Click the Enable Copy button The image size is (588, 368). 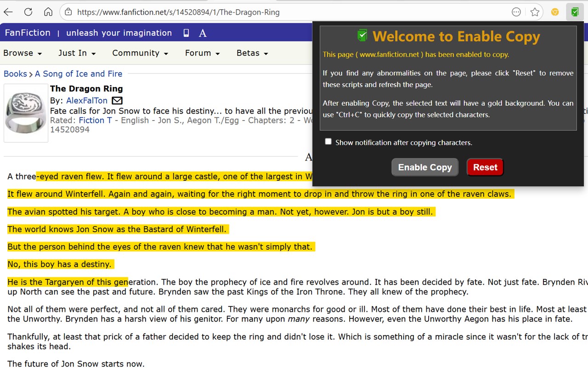[425, 167]
